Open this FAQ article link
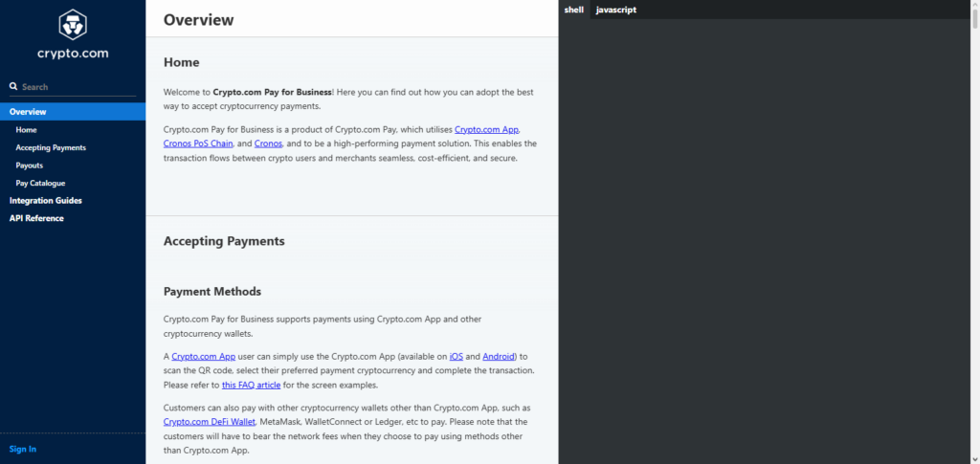The width and height of the screenshot is (980, 464). point(252,385)
